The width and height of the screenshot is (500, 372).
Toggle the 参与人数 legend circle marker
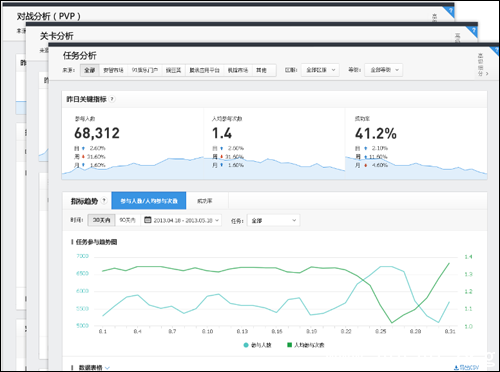[x=246, y=345]
